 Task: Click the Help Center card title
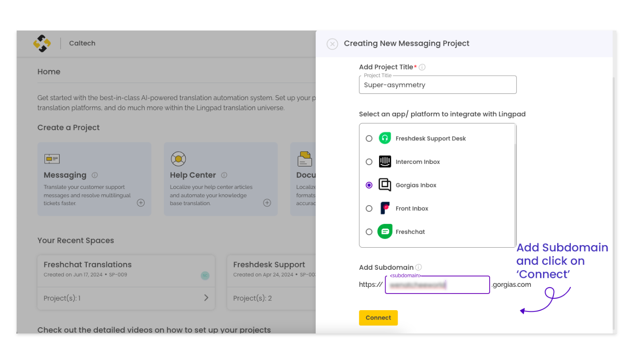point(193,175)
